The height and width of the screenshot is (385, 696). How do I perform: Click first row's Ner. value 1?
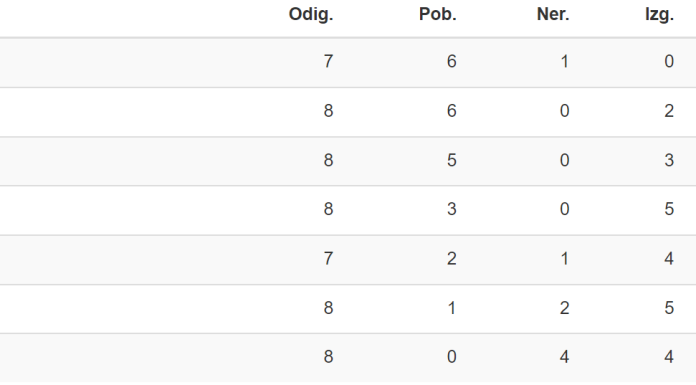pyautogui.click(x=564, y=61)
